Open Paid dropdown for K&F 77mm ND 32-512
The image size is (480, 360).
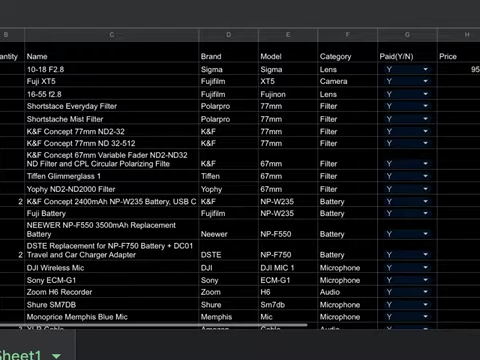coord(425,143)
